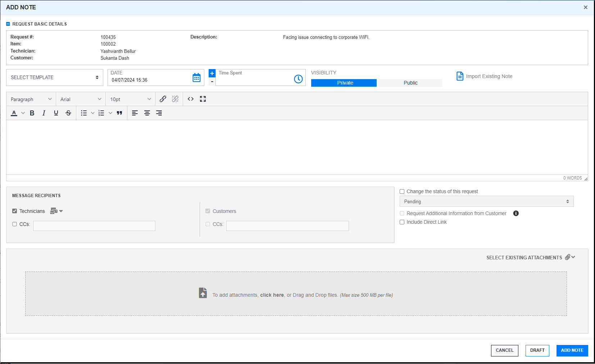This screenshot has height=364, width=595.
Task: Apply bold formatting
Action: (x=32, y=113)
